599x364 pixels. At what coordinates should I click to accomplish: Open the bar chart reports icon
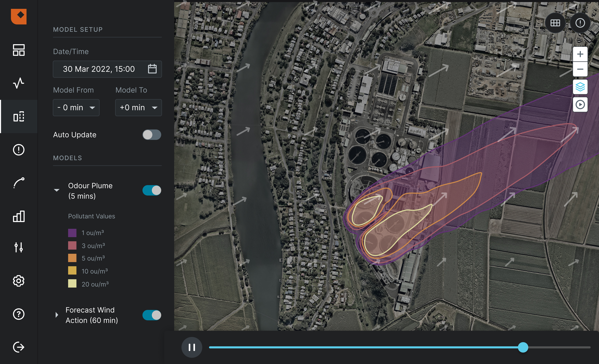(18, 216)
